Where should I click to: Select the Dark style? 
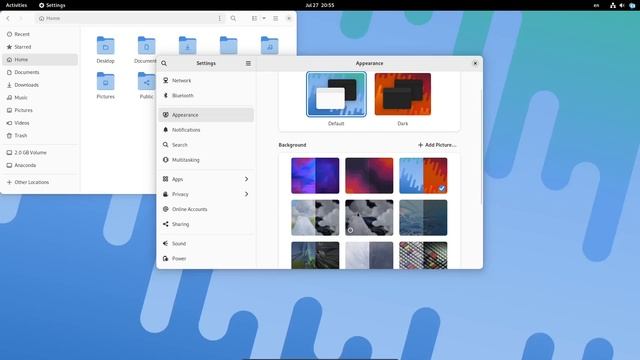pyautogui.click(x=402, y=94)
